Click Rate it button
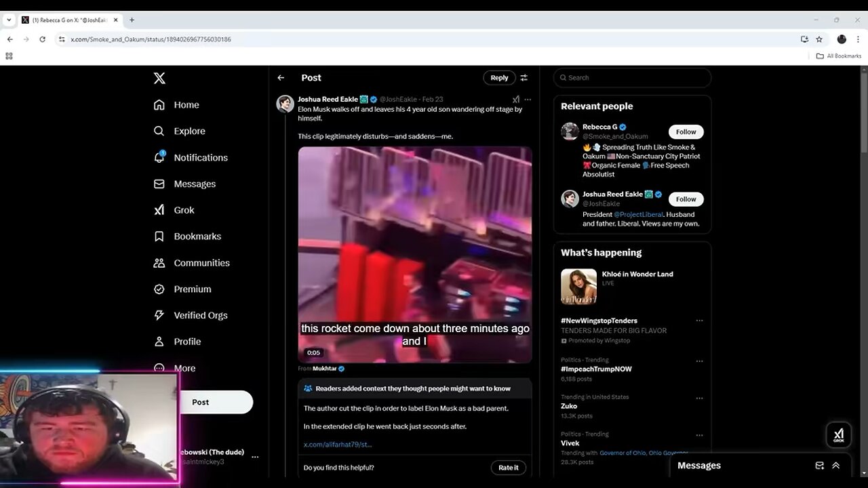Viewport: 868px width, 488px height. (508, 468)
